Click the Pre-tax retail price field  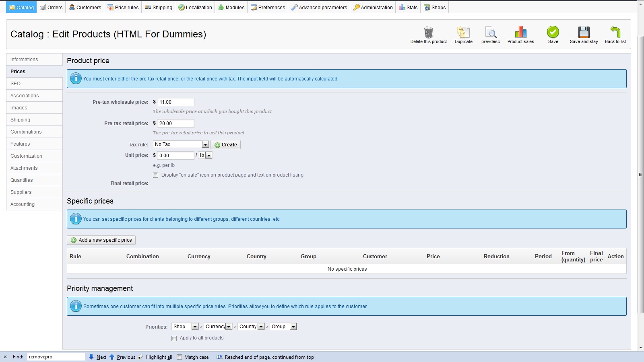click(175, 123)
